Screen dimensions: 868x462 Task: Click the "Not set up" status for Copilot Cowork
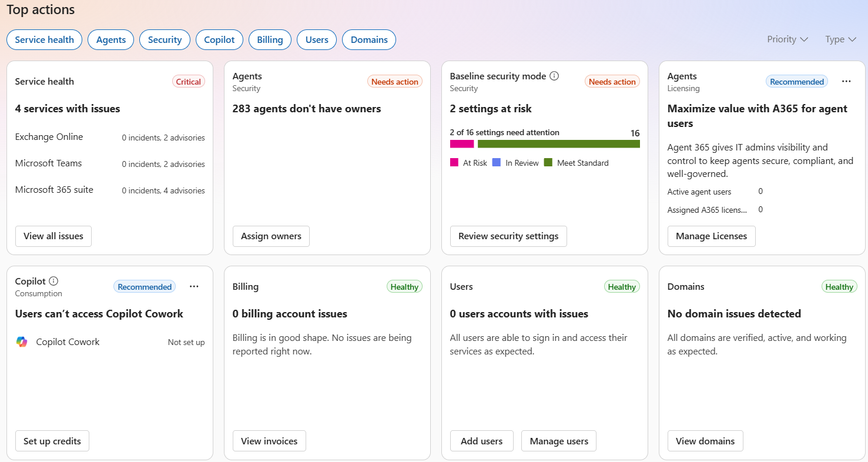click(186, 342)
